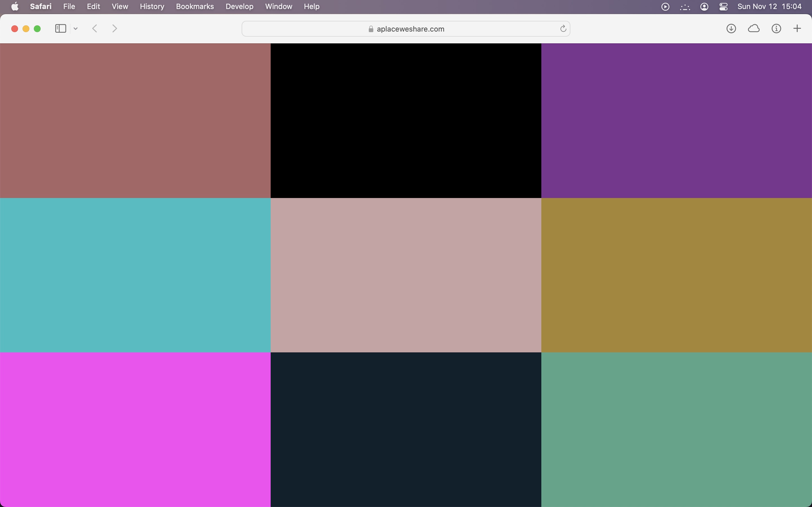Click the menu bar play circle icon
This screenshot has height=507, width=812.
[x=665, y=6]
